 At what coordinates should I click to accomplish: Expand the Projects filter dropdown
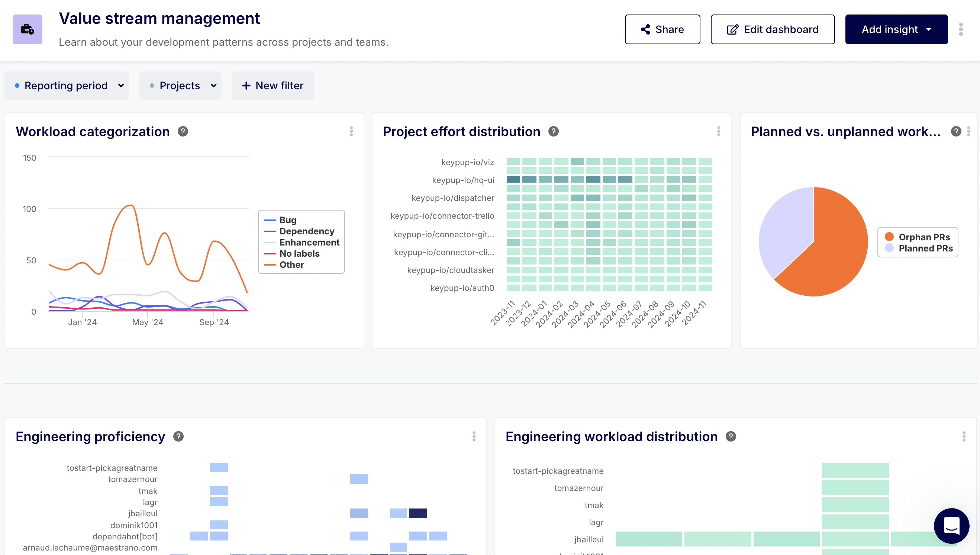click(181, 86)
